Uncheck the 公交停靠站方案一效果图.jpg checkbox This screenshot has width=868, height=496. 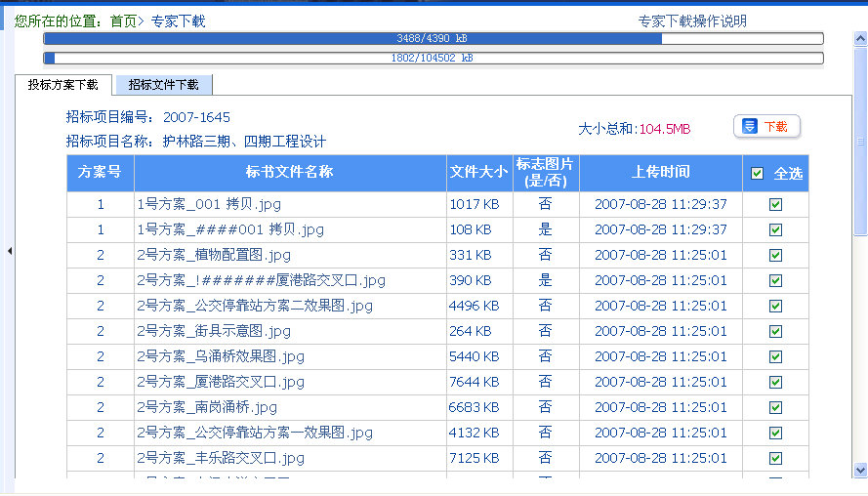click(x=775, y=433)
